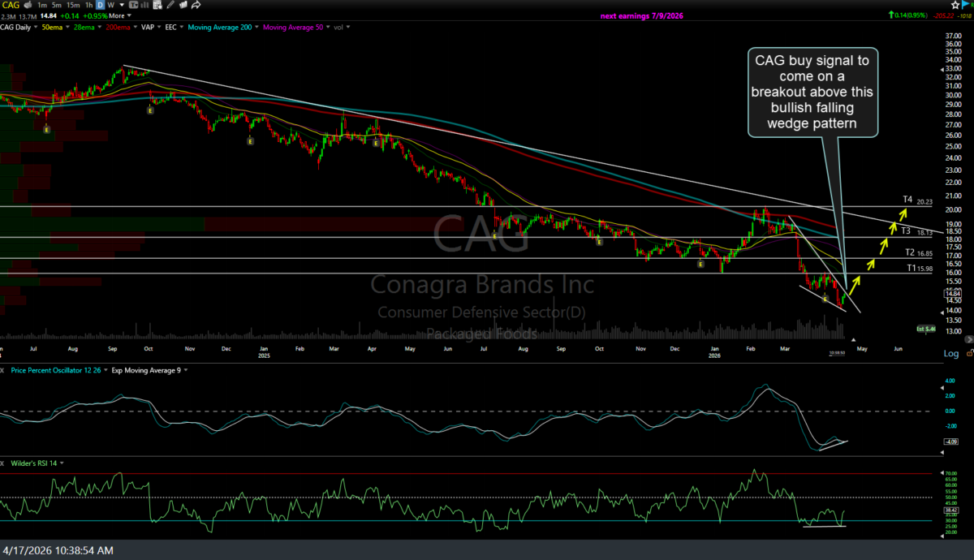
Task: Click the 14.84 current price axis label
Action: [x=953, y=294]
